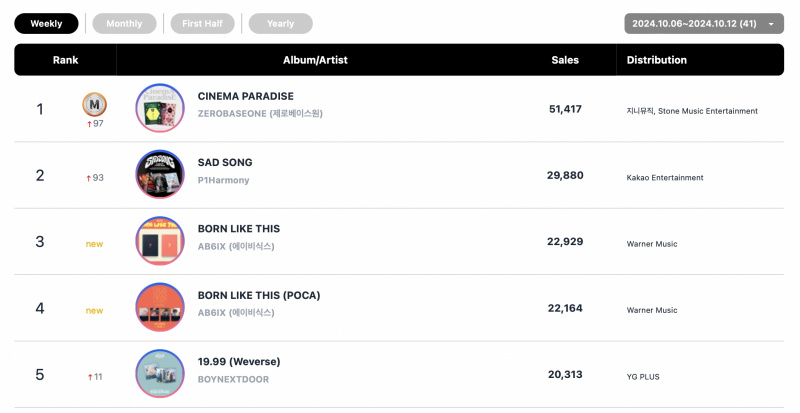Screen dimensions: 800x413
Task: Switch to the Monthly chart tab
Action: click(124, 23)
